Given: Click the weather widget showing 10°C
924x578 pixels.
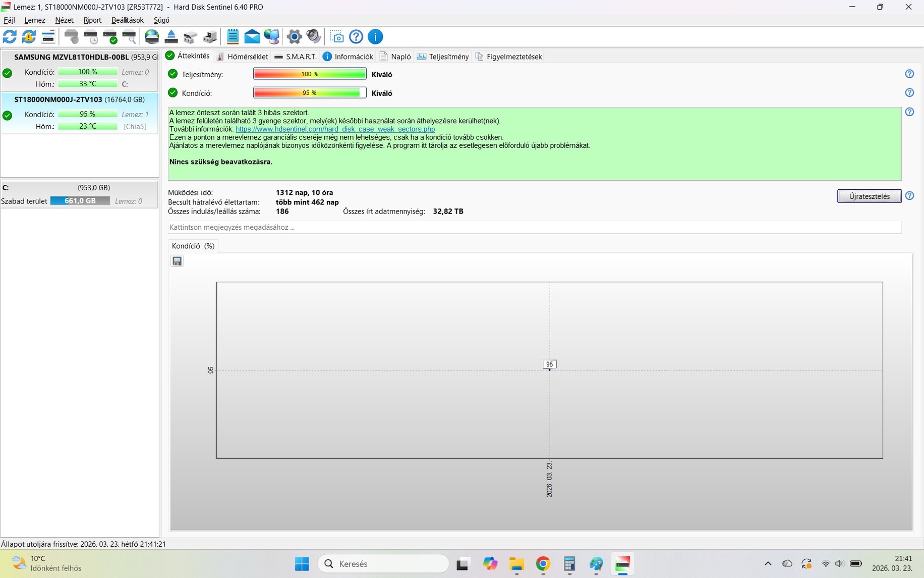Looking at the screenshot, I should pos(46,563).
